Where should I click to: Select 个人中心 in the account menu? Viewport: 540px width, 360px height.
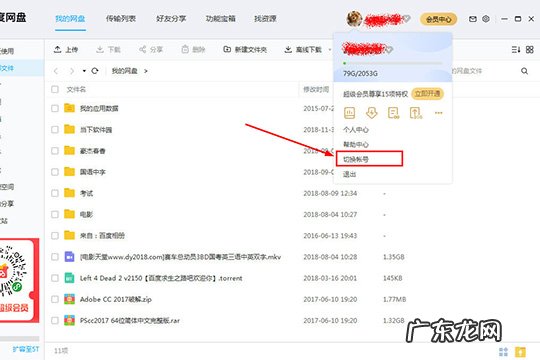pos(356,130)
